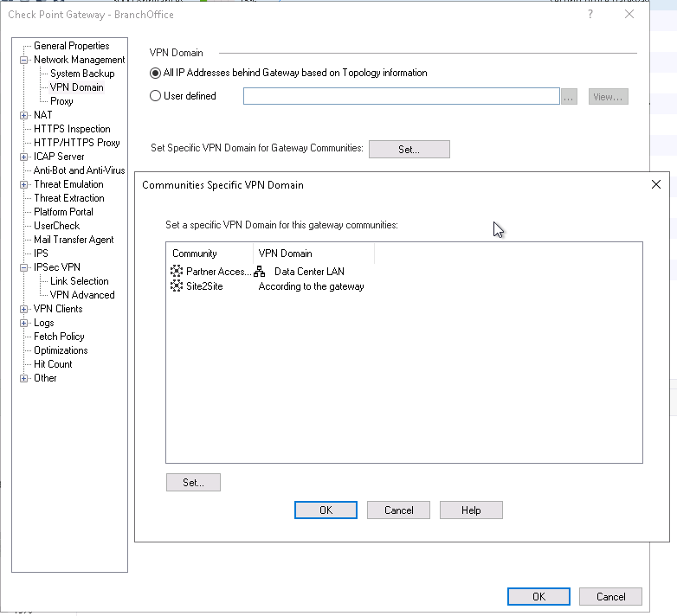This screenshot has width=677, height=616.
Task: Expand the Logs tree node
Action: [x=23, y=323]
